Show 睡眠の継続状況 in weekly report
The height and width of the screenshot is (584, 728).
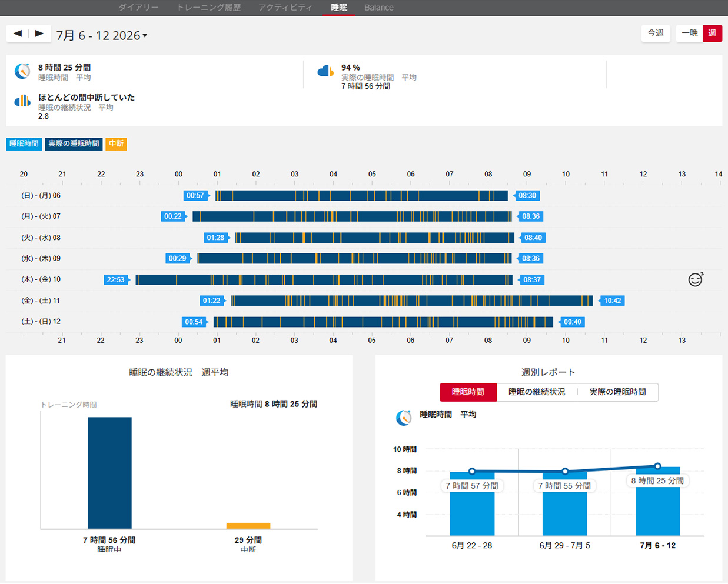coord(537,392)
